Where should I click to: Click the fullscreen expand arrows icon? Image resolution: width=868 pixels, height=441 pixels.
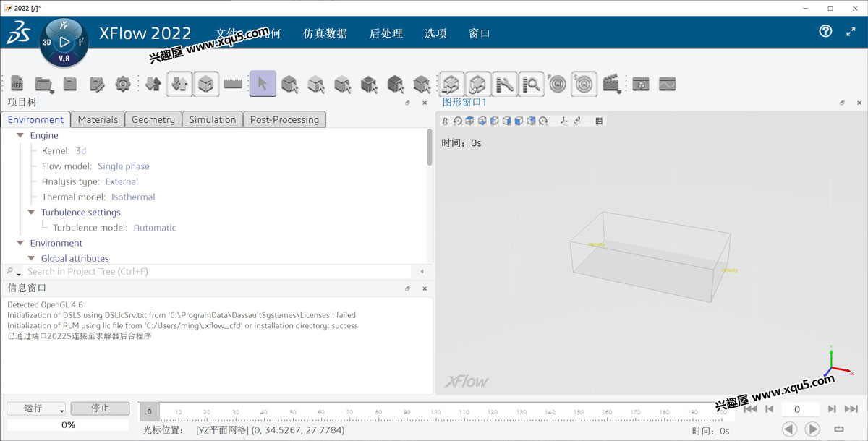(x=851, y=31)
